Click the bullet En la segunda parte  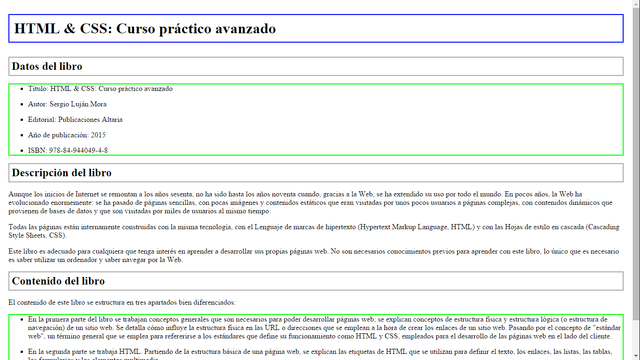click(320, 354)
